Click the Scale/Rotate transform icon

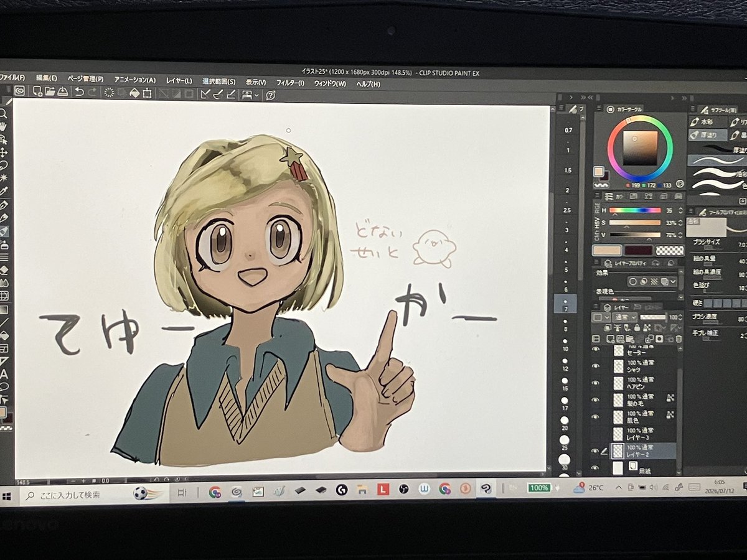pos(147,93)
